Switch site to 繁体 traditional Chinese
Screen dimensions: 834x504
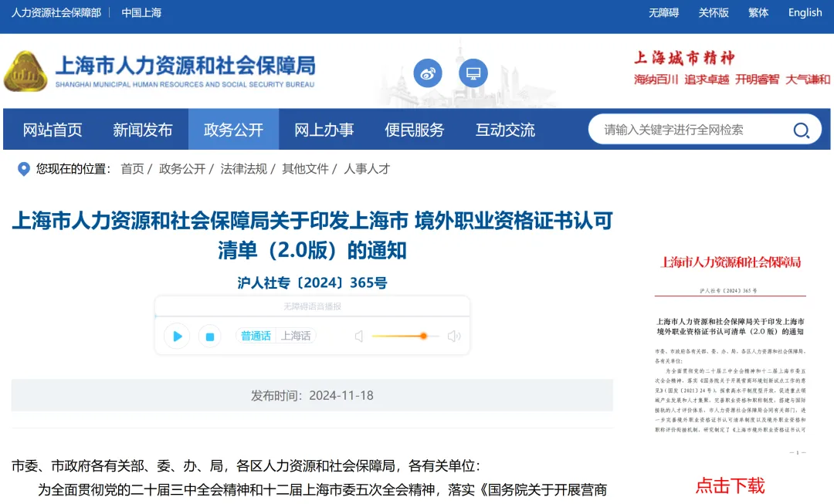click(x=758, y=12)
